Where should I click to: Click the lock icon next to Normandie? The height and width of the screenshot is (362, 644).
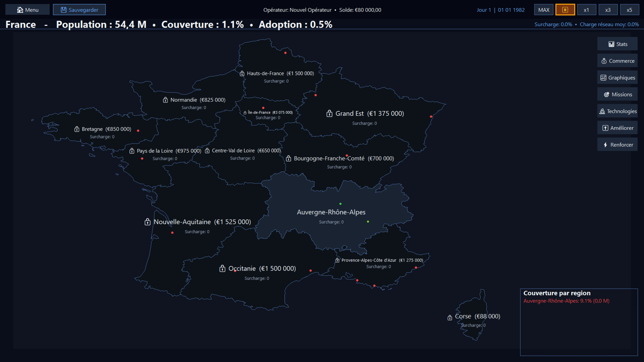click(x=165, y=100)
